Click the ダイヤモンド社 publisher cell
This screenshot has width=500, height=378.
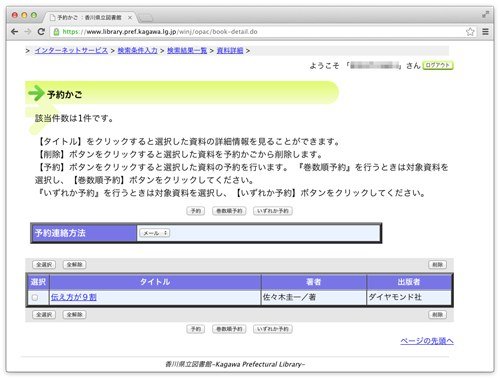(409, 297)
